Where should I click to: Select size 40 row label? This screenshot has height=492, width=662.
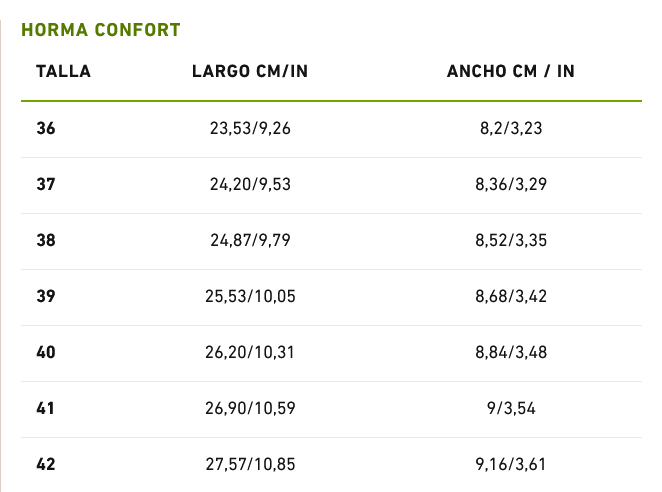tap(46, 352)
